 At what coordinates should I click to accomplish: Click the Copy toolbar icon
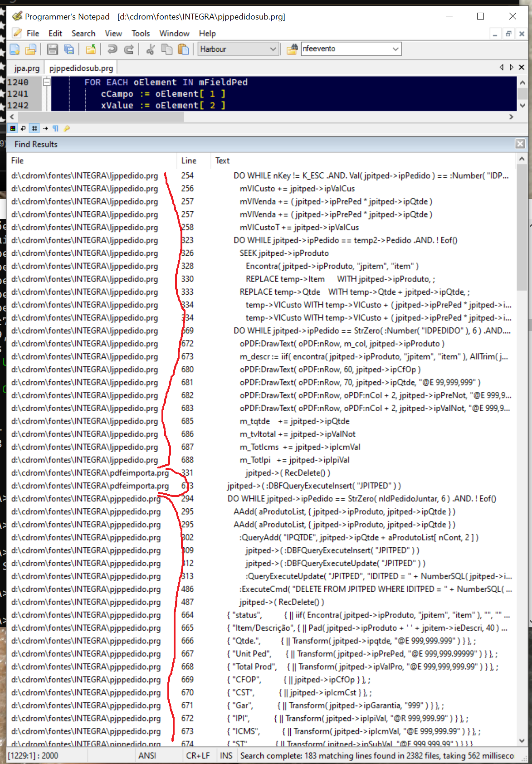[167, 49]
